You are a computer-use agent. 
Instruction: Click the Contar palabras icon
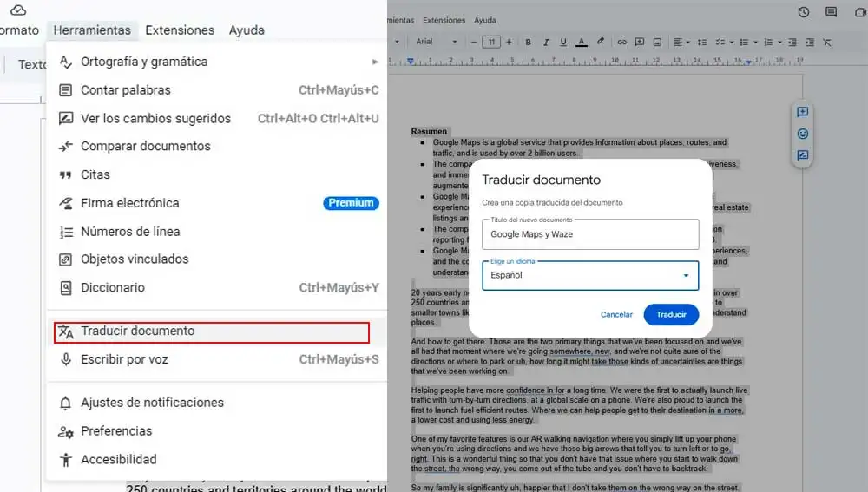pyautogui.click(x=65, y=90)
